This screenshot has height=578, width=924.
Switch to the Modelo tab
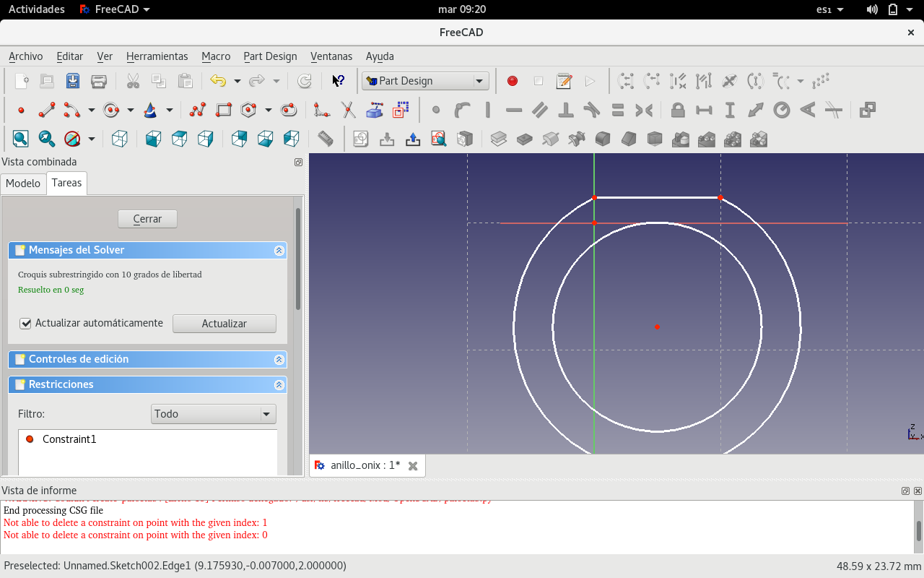[23, 184]
